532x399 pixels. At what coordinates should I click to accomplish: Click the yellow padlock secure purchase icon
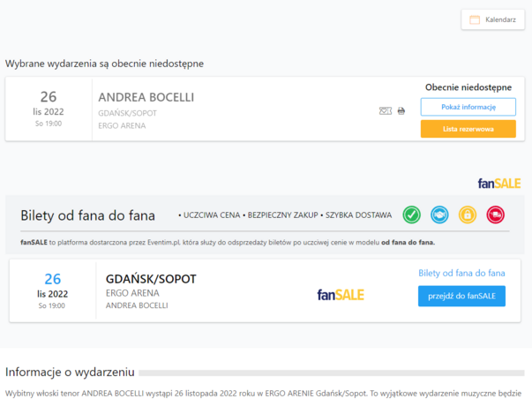click(x=467, y=215)
